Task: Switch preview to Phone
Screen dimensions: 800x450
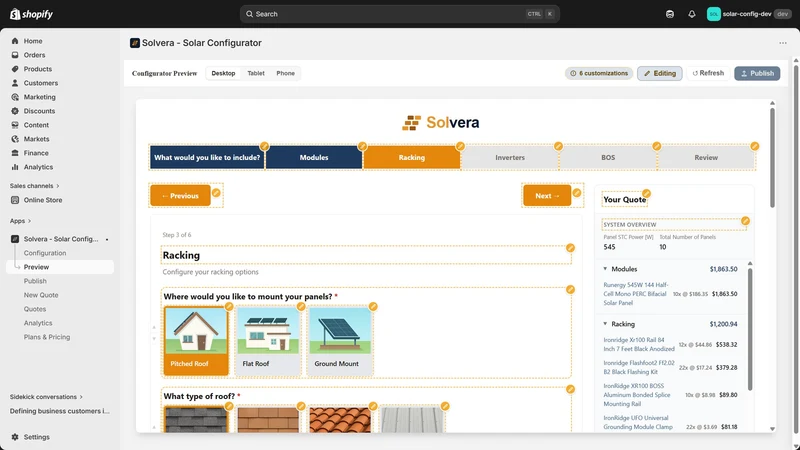Action: [285, 73]
